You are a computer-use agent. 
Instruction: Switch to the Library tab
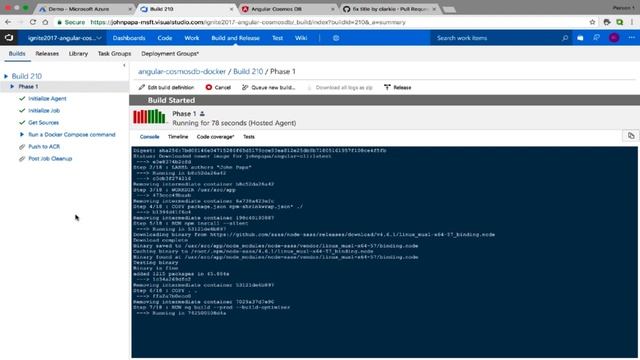tap(78, 53)
